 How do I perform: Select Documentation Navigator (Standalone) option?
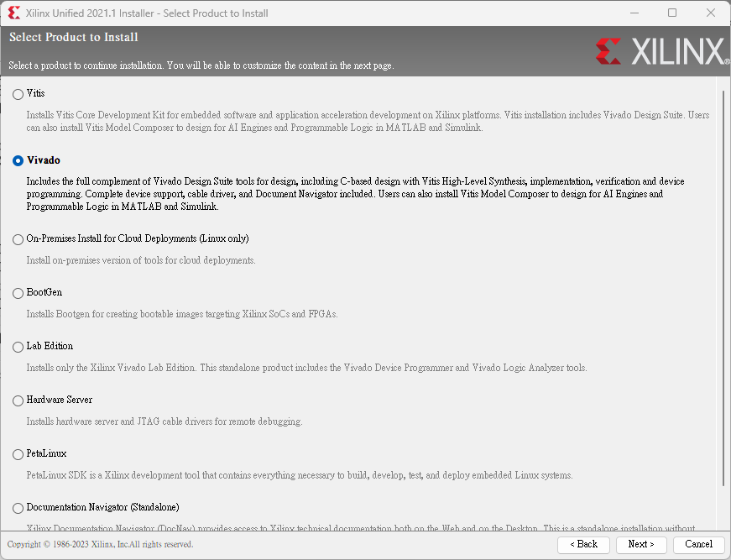click(x=18, y=508)
